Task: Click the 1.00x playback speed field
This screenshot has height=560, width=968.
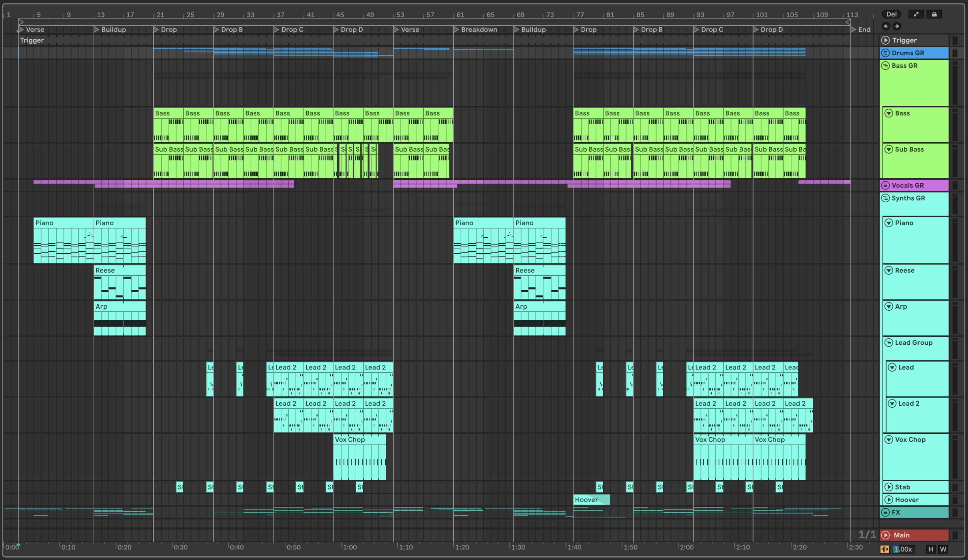Action: click(903, 549)
